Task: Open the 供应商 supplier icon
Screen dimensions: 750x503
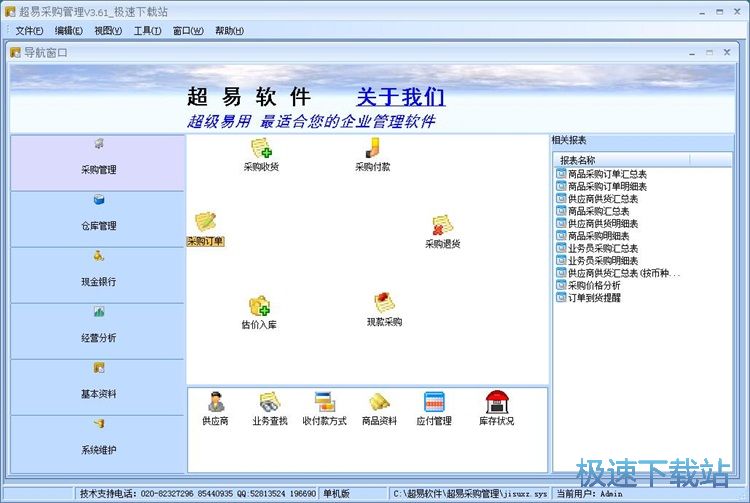Action: [x=215, y=409]
